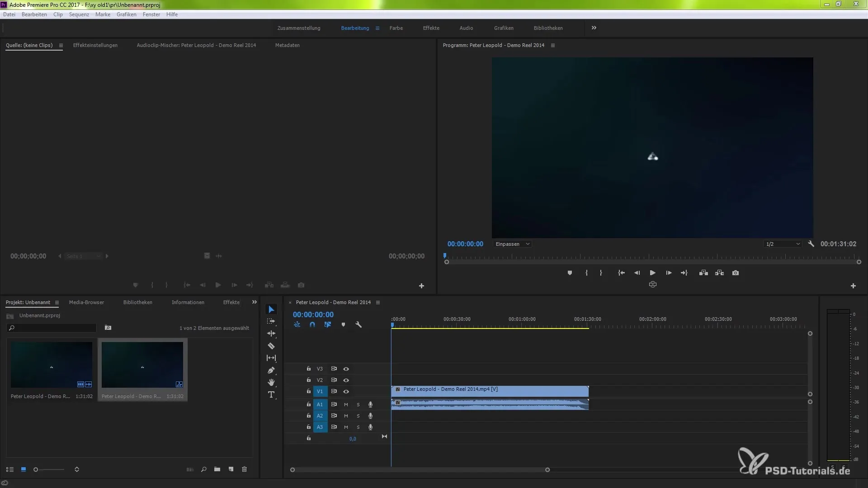Screen dimensions: 868x488
Task: Select the Slip tool
Action: pyautogui.click(x=271, y=358)
